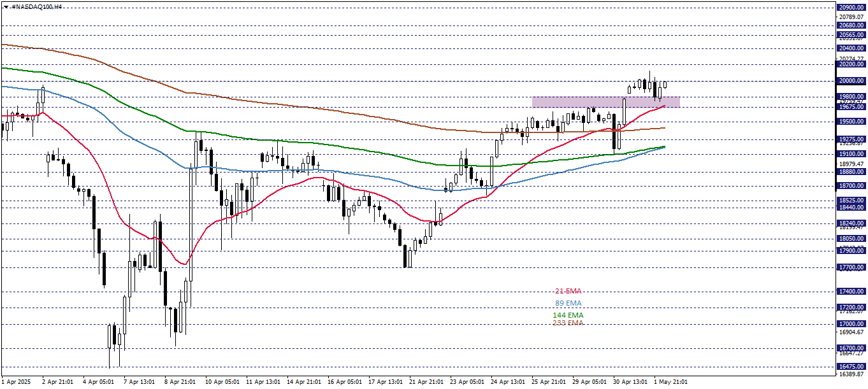Click the 20680.00 price level label
Screen dimensions: 868x389
pos(851,25)
